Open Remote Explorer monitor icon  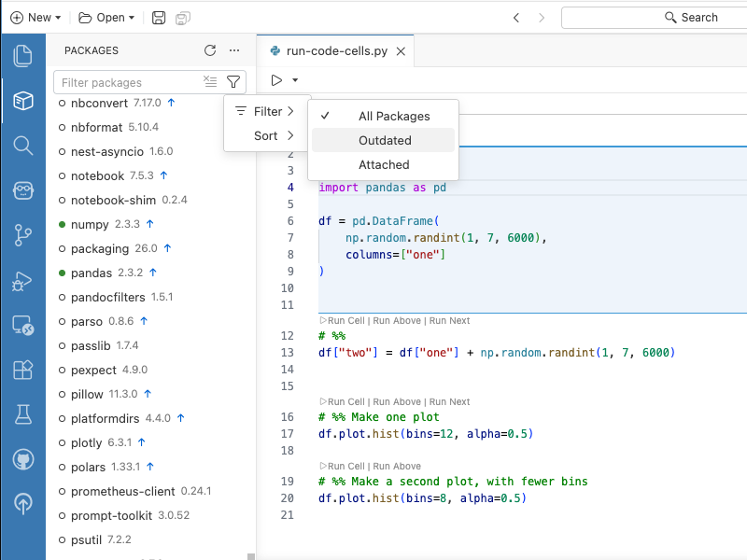coord(22,325)
